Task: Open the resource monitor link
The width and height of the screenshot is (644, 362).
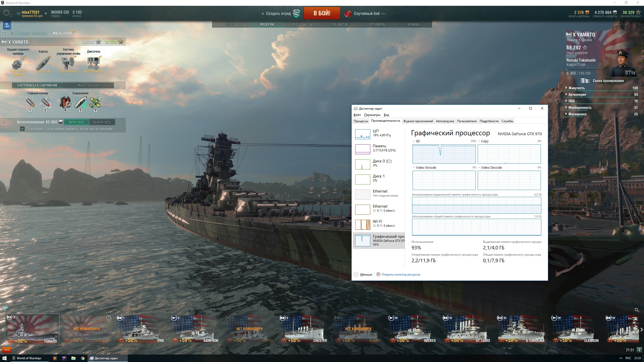Action: (x=401, y=275)
